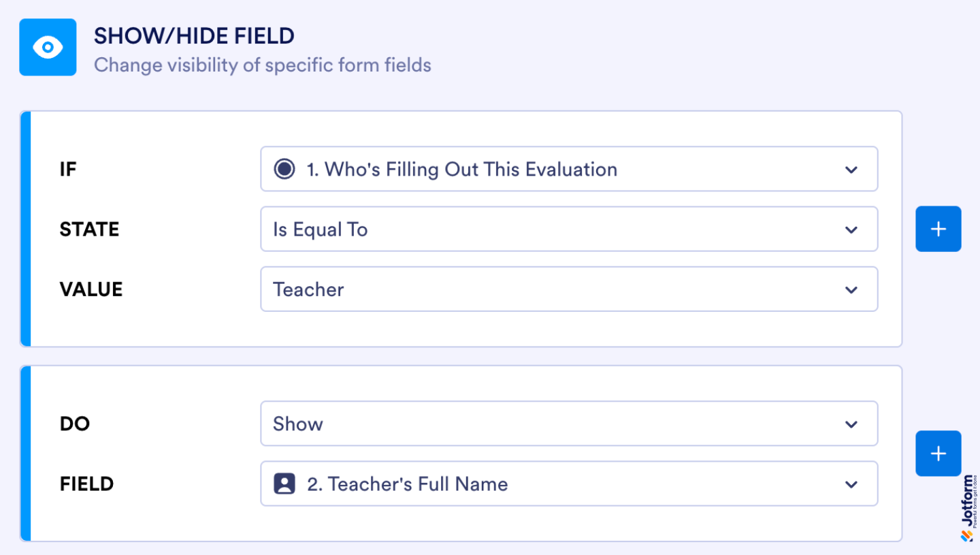Click the contact card icon beside Teacher's Full Name
980x555 pixels.
coord(284,483)
